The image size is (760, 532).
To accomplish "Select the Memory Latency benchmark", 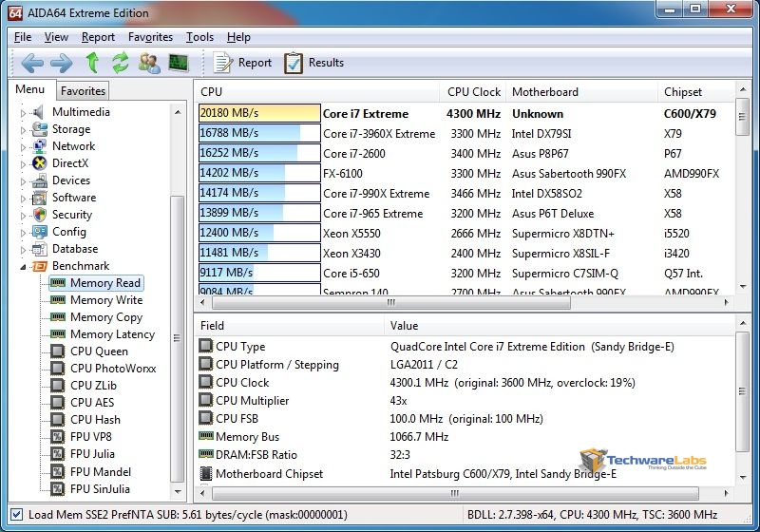I will pyautogui.click(x=112, y=334).
